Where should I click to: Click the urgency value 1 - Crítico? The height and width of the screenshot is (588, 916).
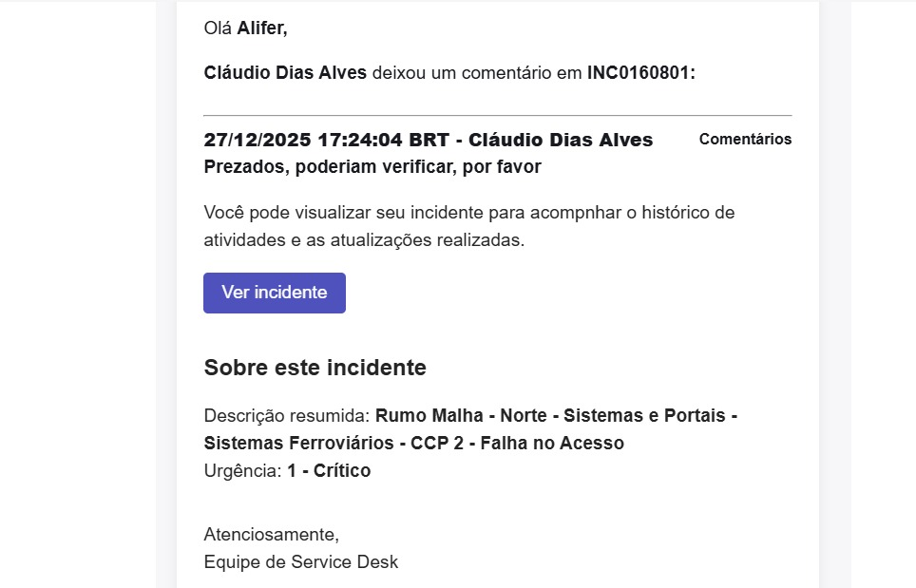[329, 470]
